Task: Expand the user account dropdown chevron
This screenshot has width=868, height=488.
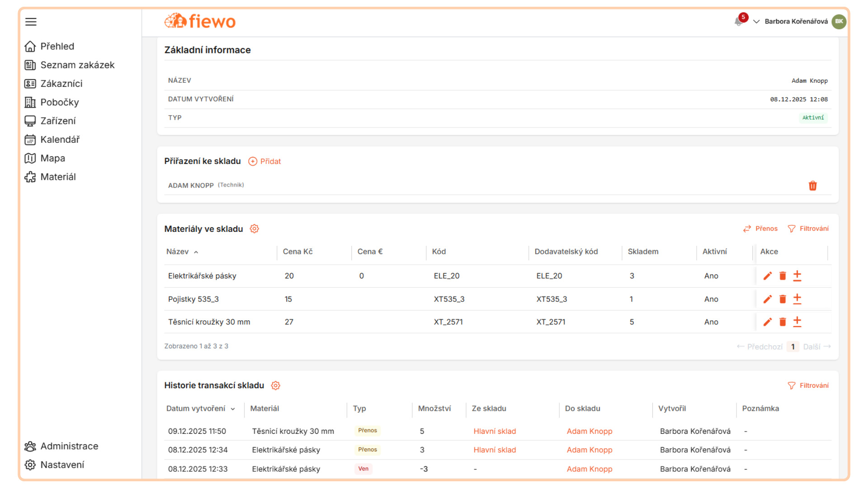Action: [756, 22]
